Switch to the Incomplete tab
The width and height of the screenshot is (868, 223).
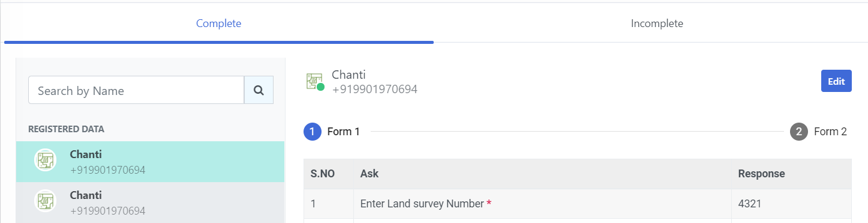657,24
